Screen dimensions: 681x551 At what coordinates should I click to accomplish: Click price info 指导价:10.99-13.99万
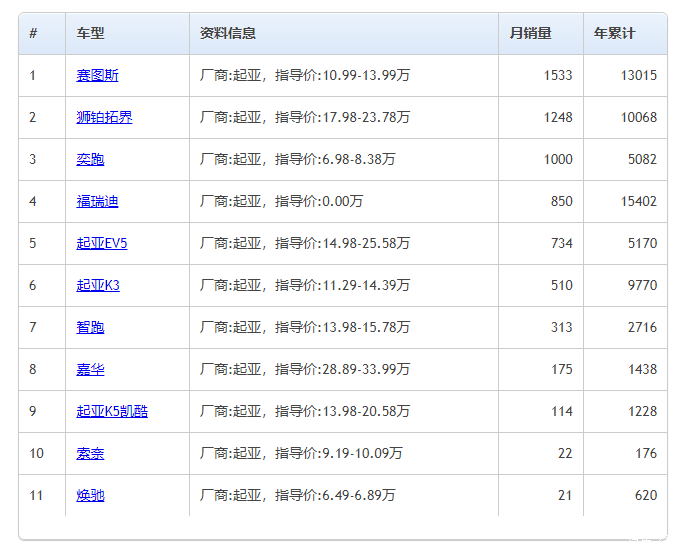[x=342, y=76]
